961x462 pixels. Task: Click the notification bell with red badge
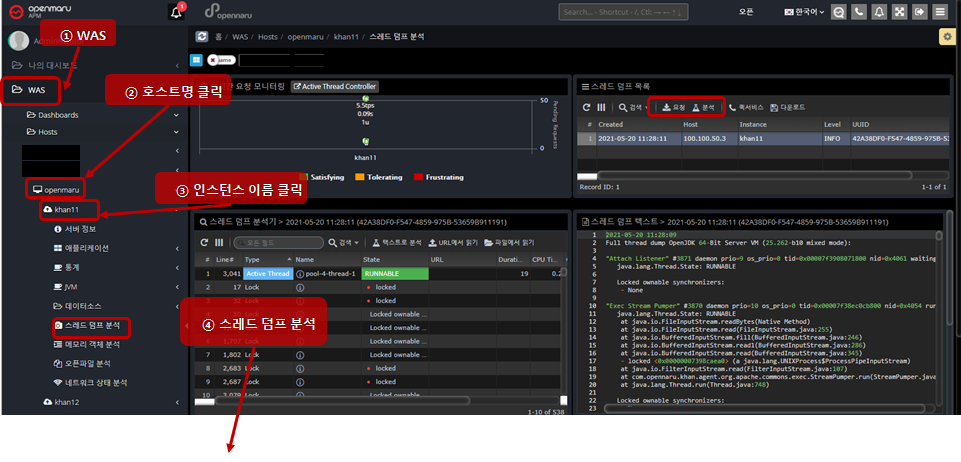(176, 12)
